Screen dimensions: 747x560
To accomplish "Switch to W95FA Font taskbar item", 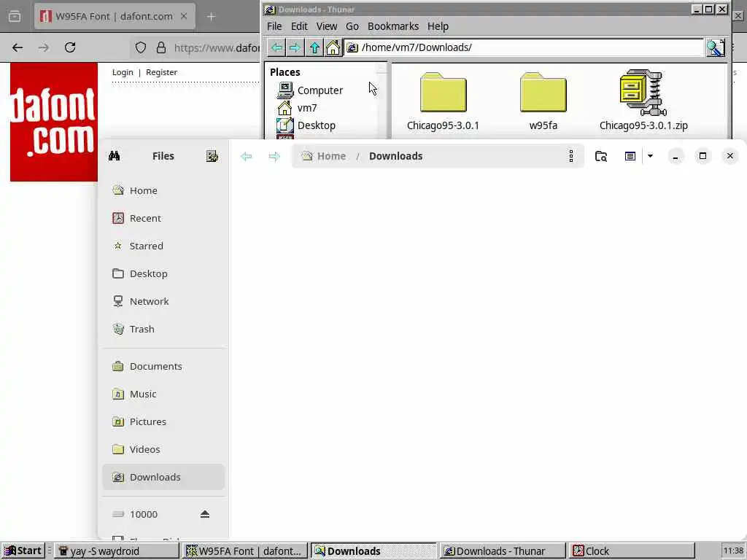I will coord(245,551).
